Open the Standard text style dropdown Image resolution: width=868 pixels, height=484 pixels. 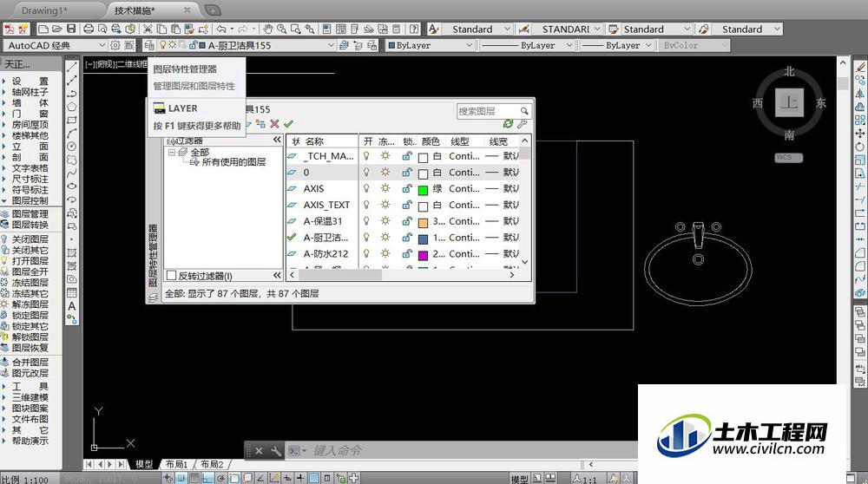pyautogui.click(x=507, y=29)
